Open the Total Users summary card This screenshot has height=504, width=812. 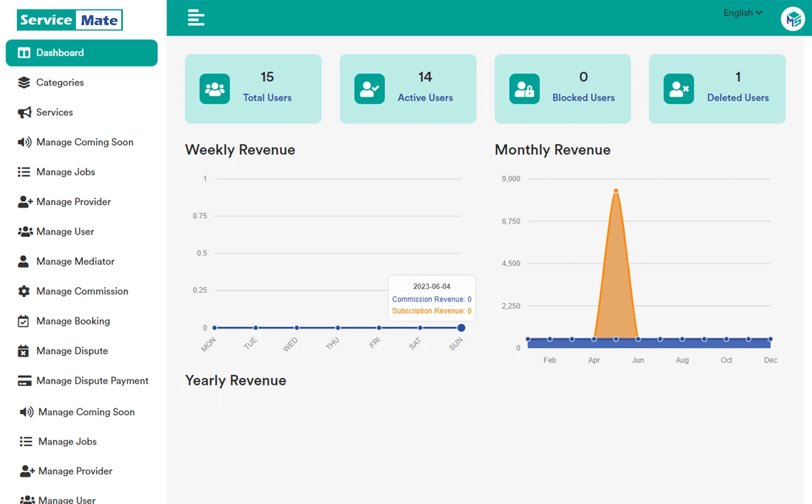coord(253,88)
